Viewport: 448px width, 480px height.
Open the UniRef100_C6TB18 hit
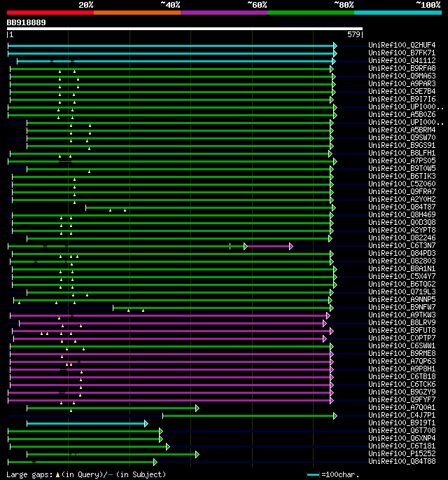(x=402, y=376)
